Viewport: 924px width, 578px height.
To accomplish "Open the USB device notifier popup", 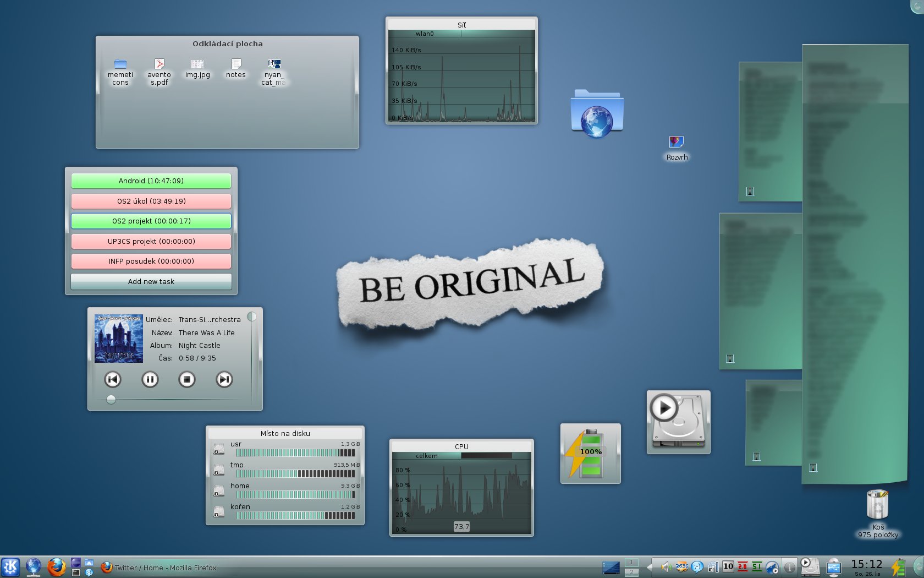I will click(834, 567).
